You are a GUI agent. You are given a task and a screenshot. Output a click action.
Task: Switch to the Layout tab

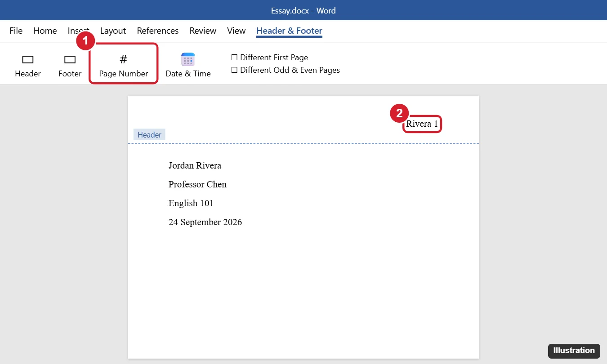tap(113, 31)
